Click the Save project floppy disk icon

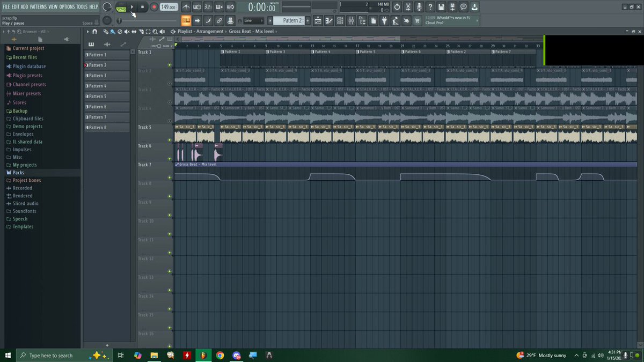(441, 6)
